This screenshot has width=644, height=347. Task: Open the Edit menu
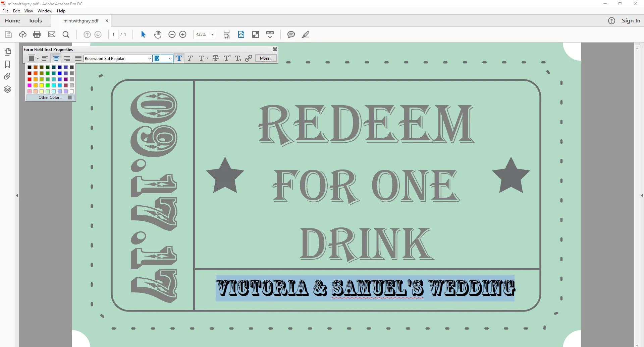pos(16,11)
